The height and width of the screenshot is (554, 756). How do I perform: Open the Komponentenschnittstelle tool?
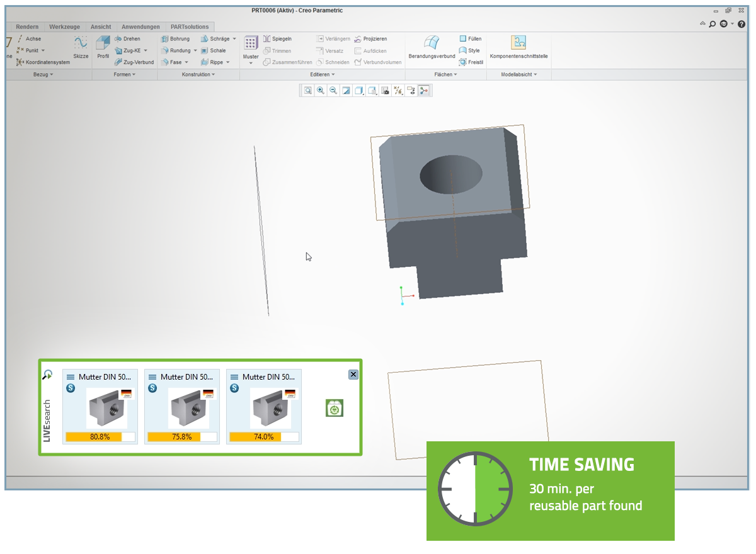coord(518,44)
